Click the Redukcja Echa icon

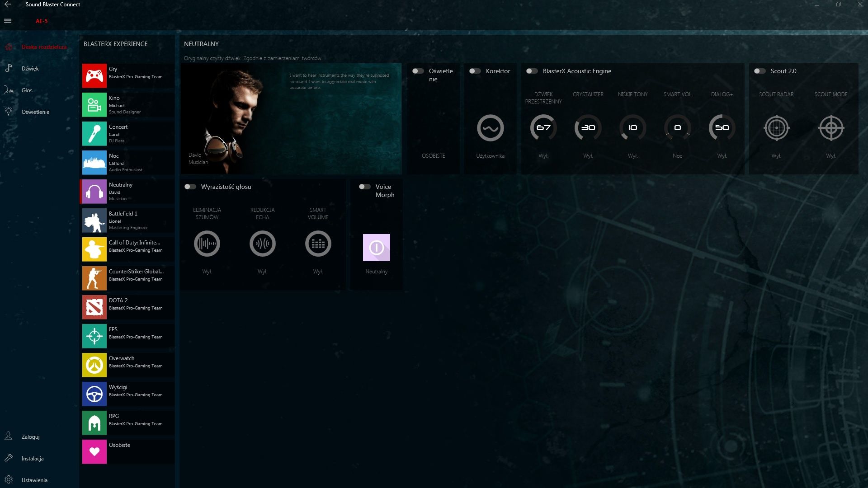point(263,244)
